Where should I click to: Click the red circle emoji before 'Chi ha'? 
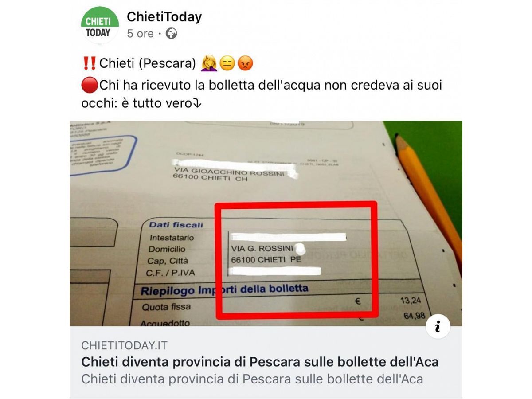(90, 85)
